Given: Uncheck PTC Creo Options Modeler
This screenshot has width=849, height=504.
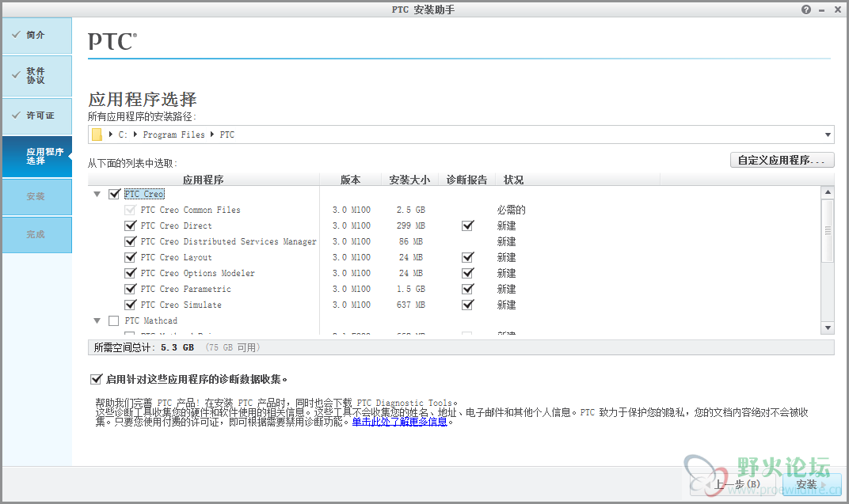Looking at the screenshot, I should (130, 273).
